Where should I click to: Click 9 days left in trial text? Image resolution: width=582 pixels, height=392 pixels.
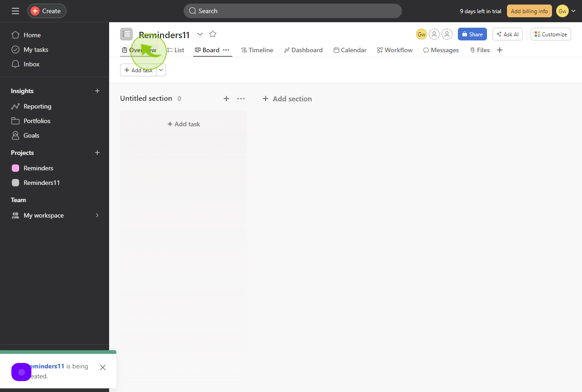[481, 11]
